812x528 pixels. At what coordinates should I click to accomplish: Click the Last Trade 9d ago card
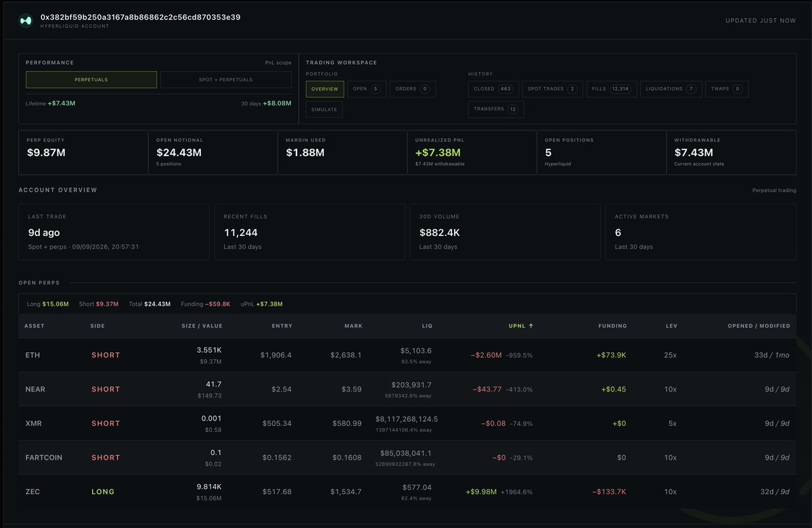pyautogui.click(x=114, y=232)
